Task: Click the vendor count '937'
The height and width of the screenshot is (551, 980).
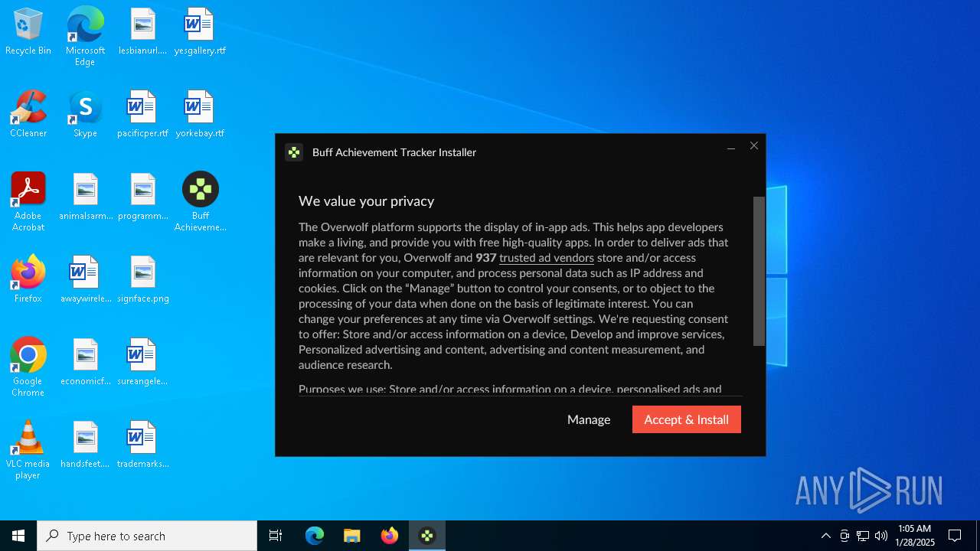Action: [486, 258]
